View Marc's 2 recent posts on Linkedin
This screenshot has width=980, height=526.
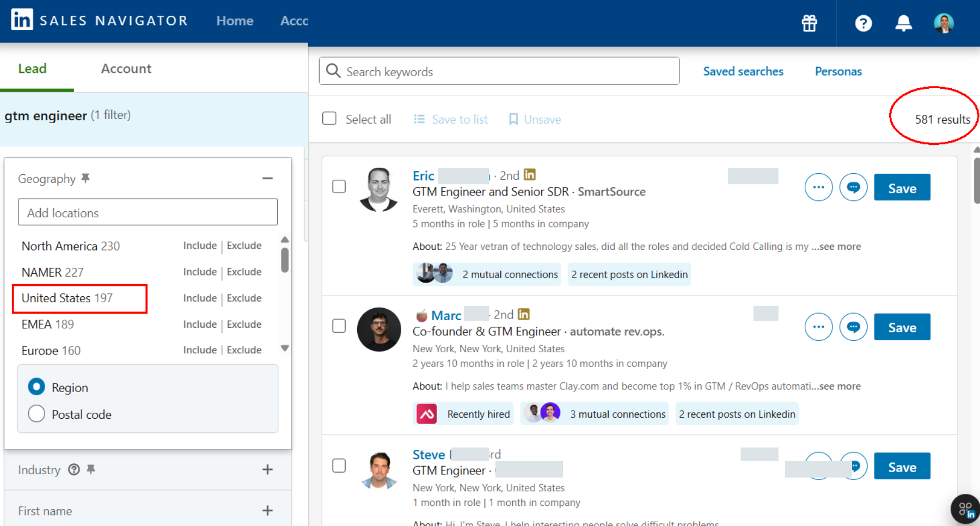737,414
